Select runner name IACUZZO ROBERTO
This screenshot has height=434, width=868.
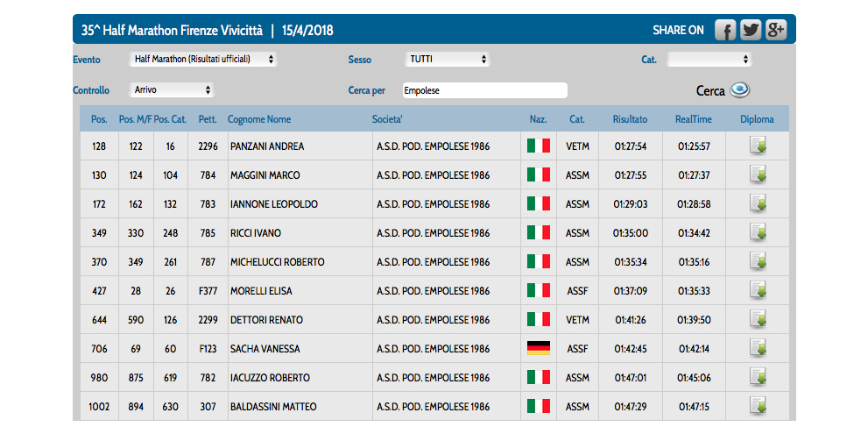(270, 378)
